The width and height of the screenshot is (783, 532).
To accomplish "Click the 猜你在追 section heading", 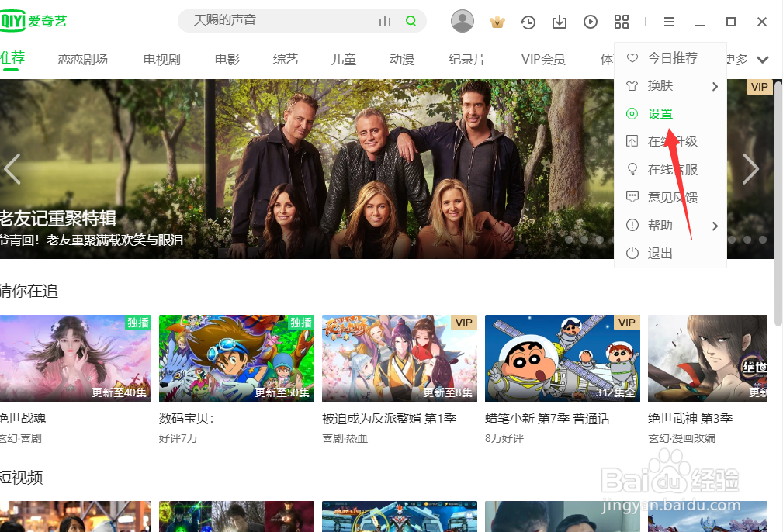I will [x=29, y=291].
